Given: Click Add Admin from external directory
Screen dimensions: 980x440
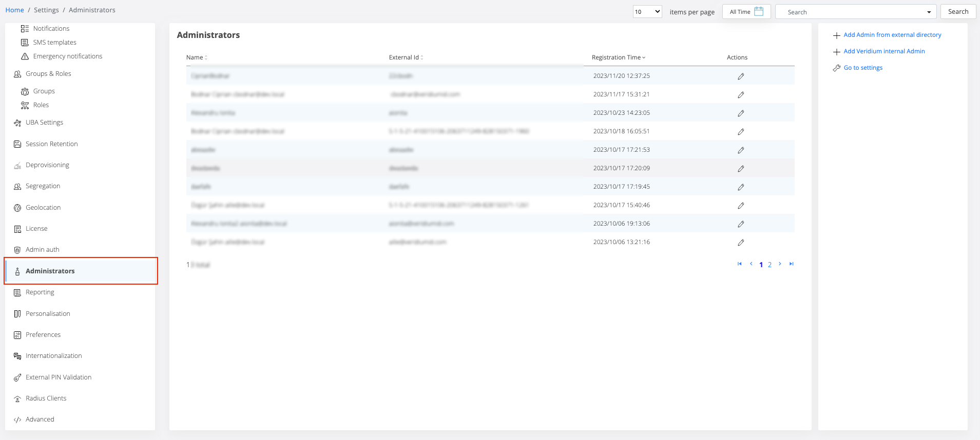Looking at the screenshot, I should [x=892, y=35].
